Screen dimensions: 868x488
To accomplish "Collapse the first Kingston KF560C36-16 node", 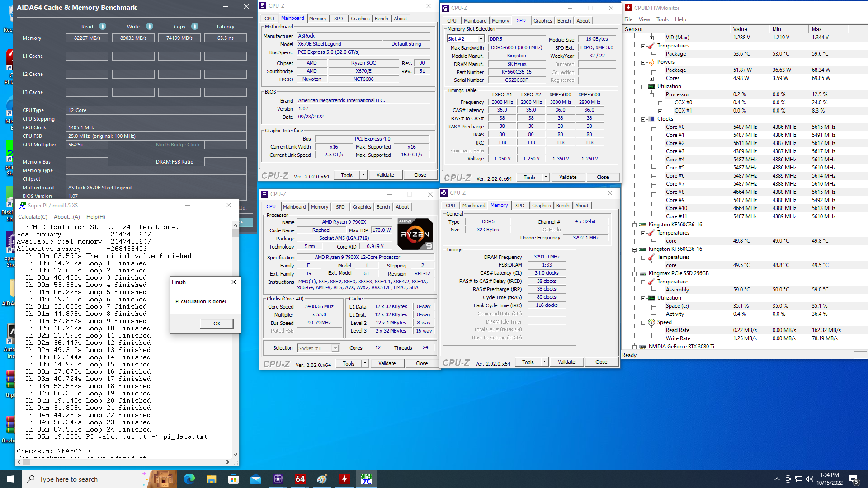I will point(634,225).
